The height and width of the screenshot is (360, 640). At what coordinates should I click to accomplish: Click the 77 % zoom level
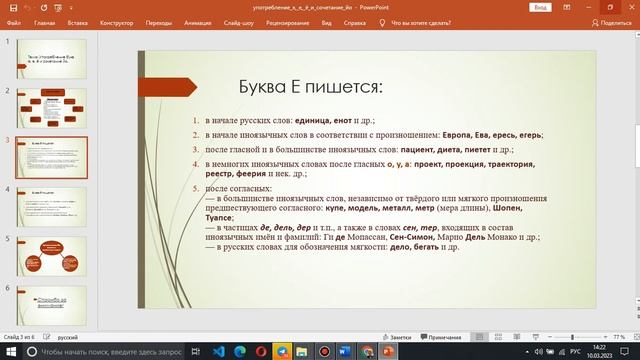(619, 337)
